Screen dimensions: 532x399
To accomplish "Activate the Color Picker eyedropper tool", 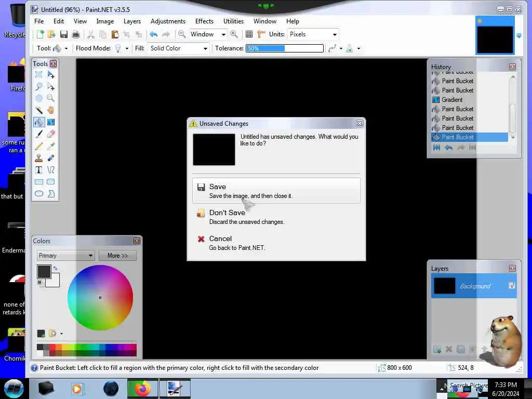I will click(x=51, y=146).
